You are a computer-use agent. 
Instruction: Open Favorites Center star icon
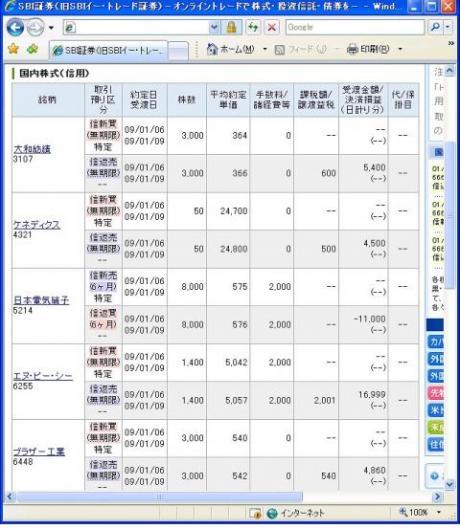tap(13, 49)
